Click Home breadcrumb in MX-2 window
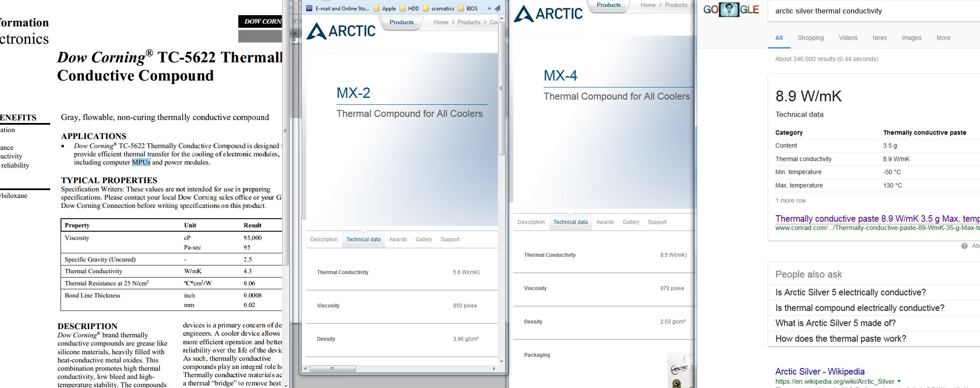This screenshot has width=980, height=388. [x=441, y=22]
